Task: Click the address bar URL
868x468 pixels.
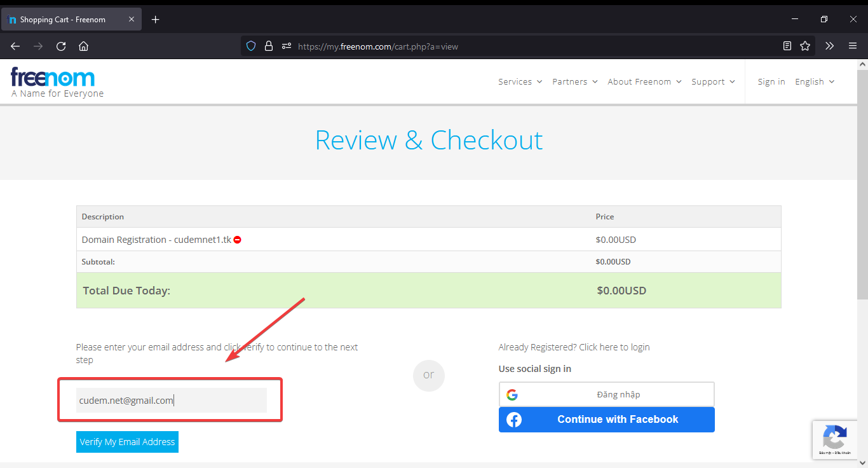Action: click(378, 46)
